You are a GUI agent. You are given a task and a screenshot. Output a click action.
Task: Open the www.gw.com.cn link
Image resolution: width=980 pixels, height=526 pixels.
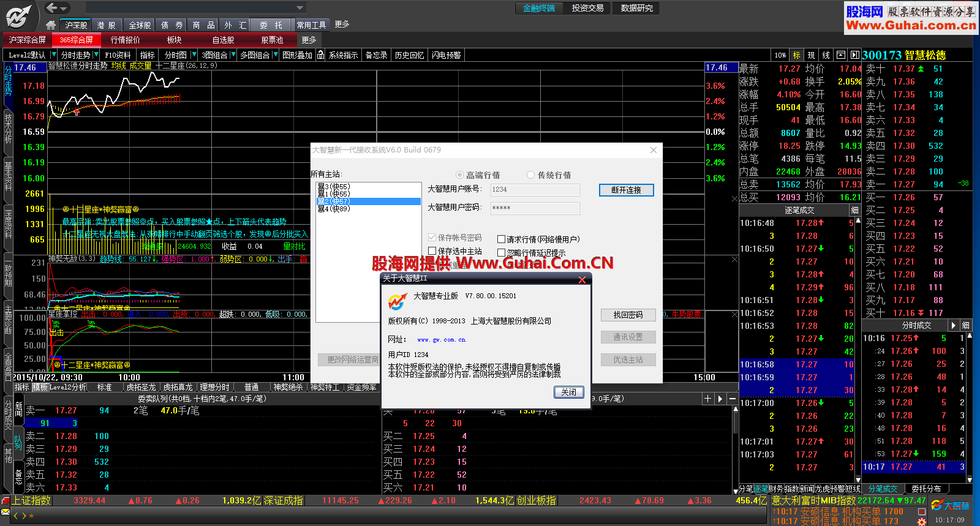pos(441,340)
